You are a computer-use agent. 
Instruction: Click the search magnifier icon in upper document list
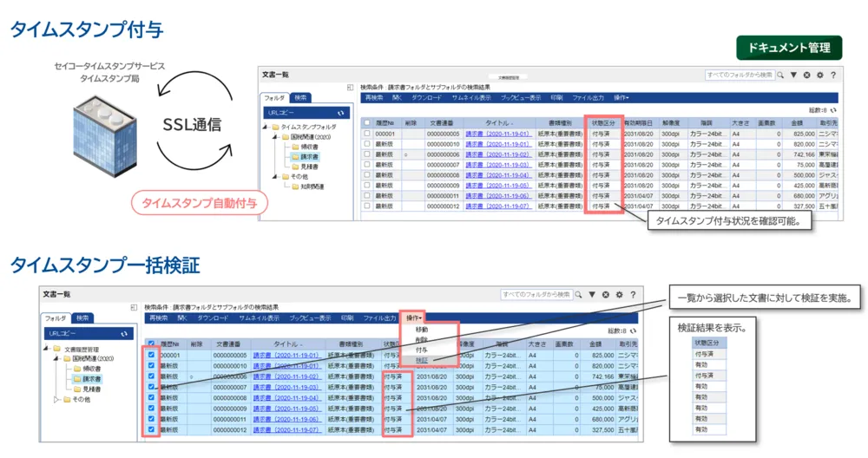tap(780, 75)
